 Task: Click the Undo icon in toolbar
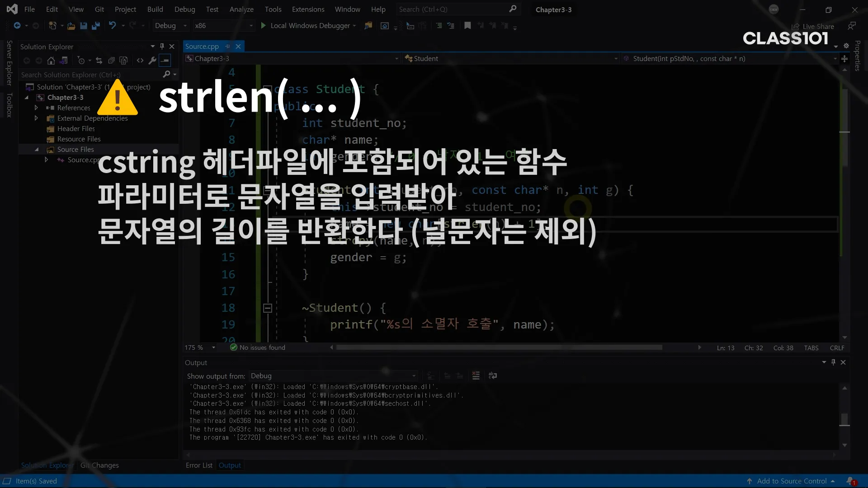coord(113,26)
